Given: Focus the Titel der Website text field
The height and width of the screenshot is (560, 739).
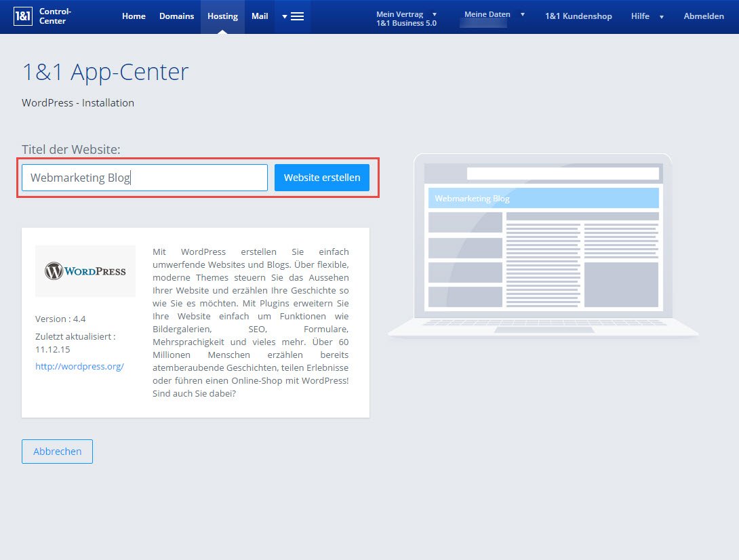Looking at the screenshot, I should point(144,178).
